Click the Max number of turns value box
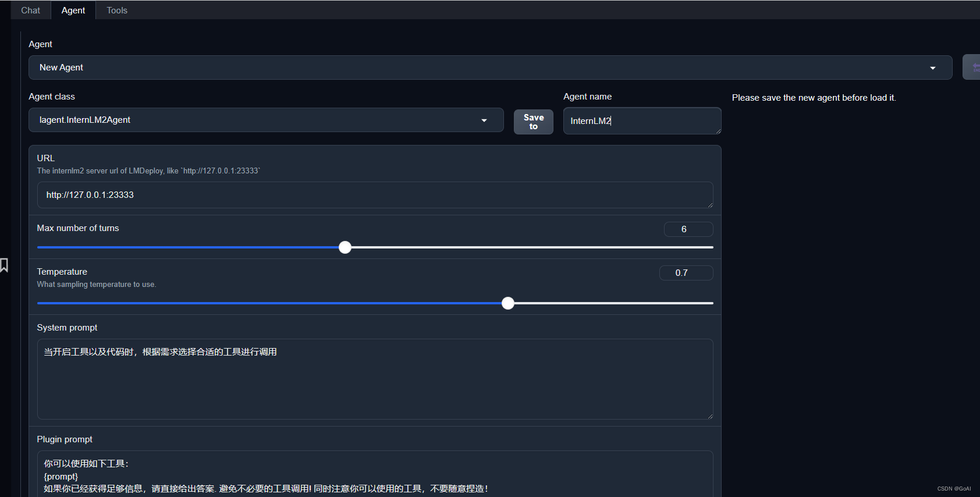 coord(688,229)
